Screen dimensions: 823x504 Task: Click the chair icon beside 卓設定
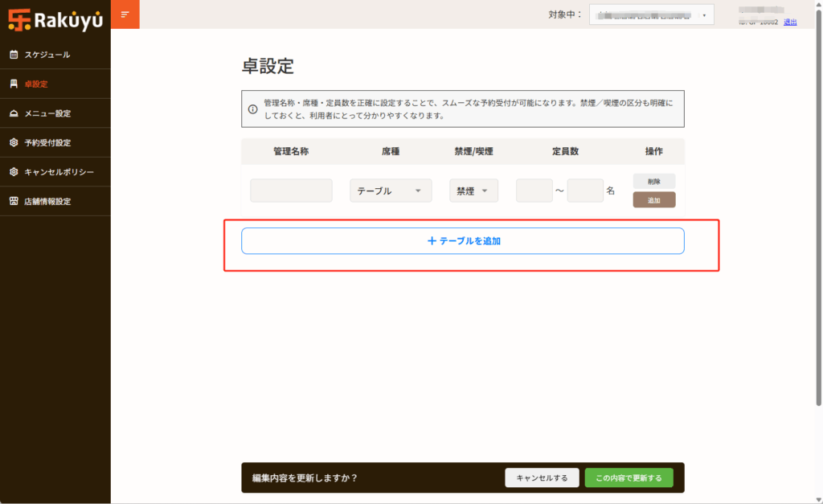(x=13, y=84)
